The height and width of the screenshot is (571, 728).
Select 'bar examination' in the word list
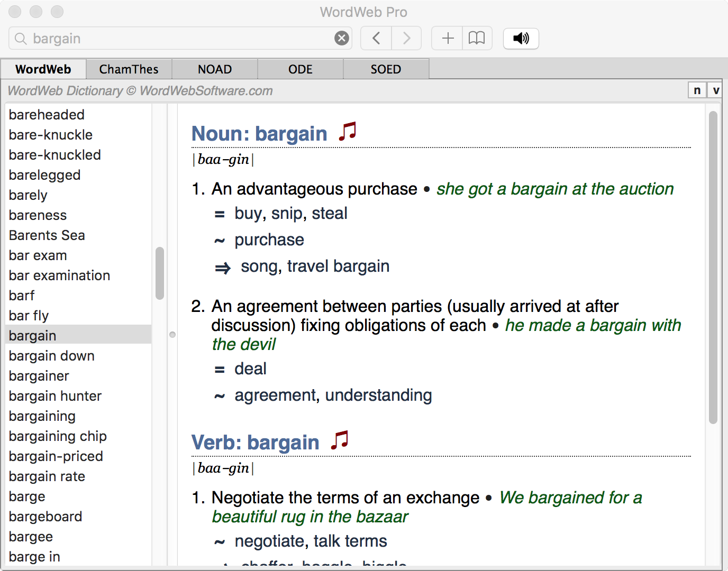(x=59, y=275)
